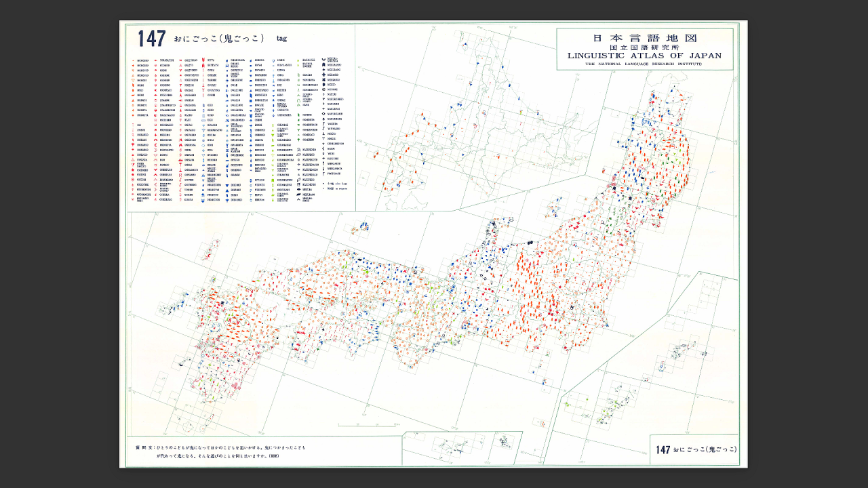Screen dimensions: 868x488
Task: Click the large map number 147 at top left
Action: click(x=152, y=39)
